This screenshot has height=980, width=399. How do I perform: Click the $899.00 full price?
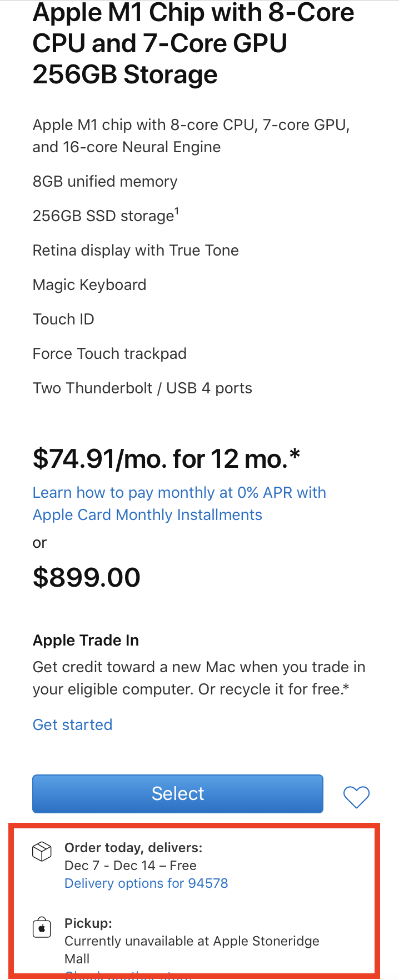click(87, 577)
